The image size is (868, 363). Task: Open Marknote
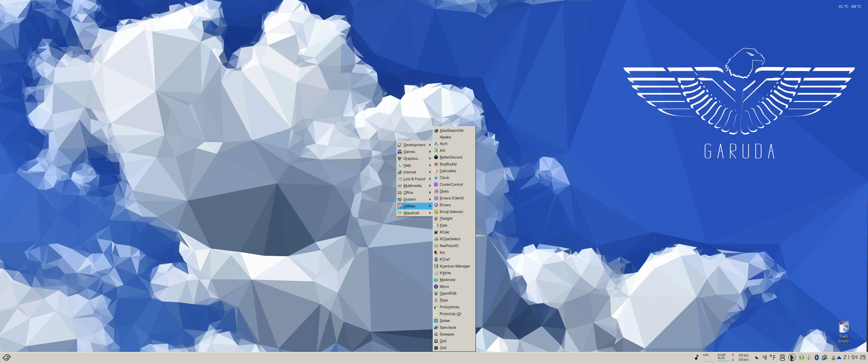(x=454, y=280)
